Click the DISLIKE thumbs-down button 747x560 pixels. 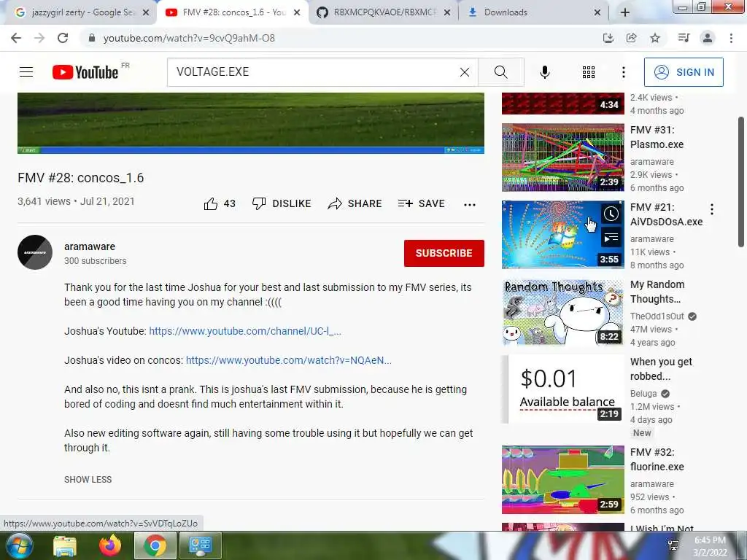(x=282, y=204)
